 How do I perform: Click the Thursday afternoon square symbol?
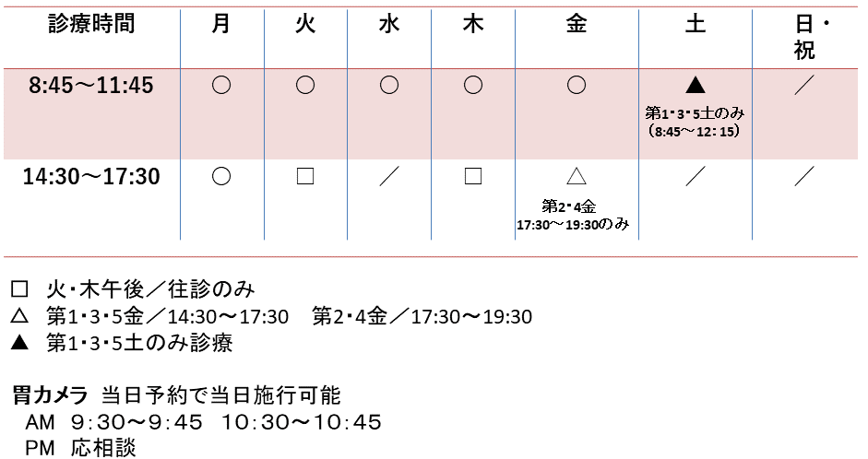point(473,176)
